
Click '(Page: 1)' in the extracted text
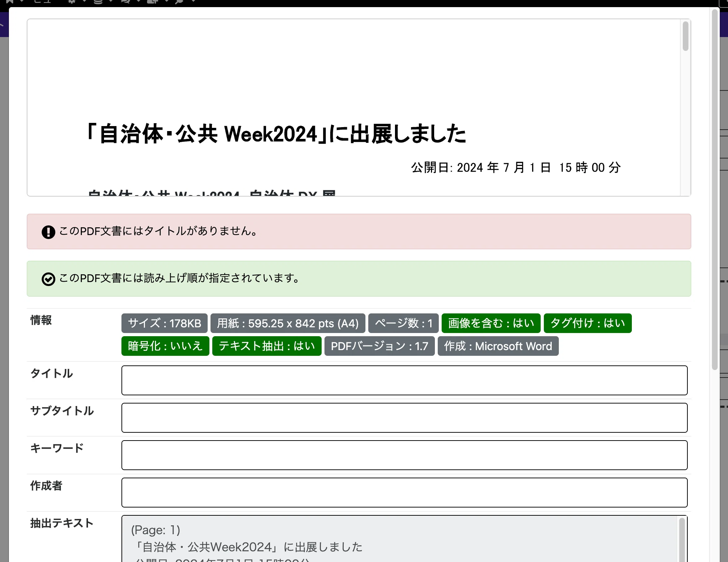(156, 530)
